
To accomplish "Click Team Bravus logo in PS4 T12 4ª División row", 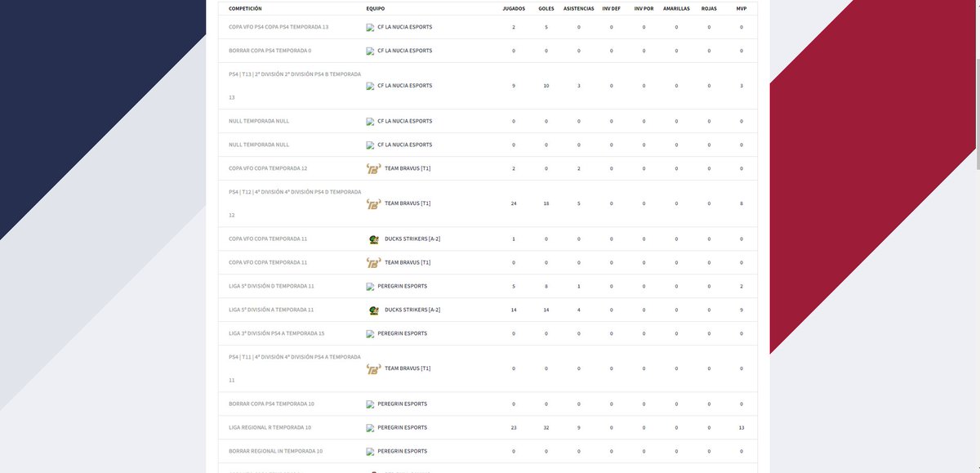I will (373, 203).
